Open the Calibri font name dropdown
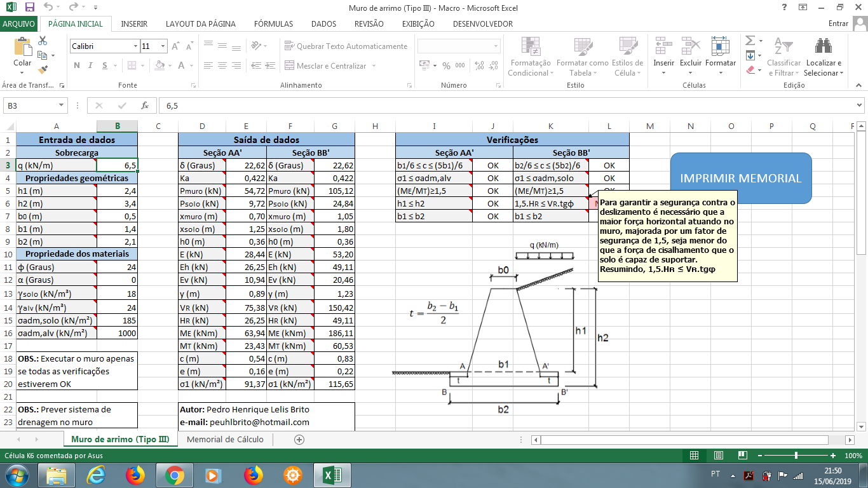 click(x=136, y=46)
